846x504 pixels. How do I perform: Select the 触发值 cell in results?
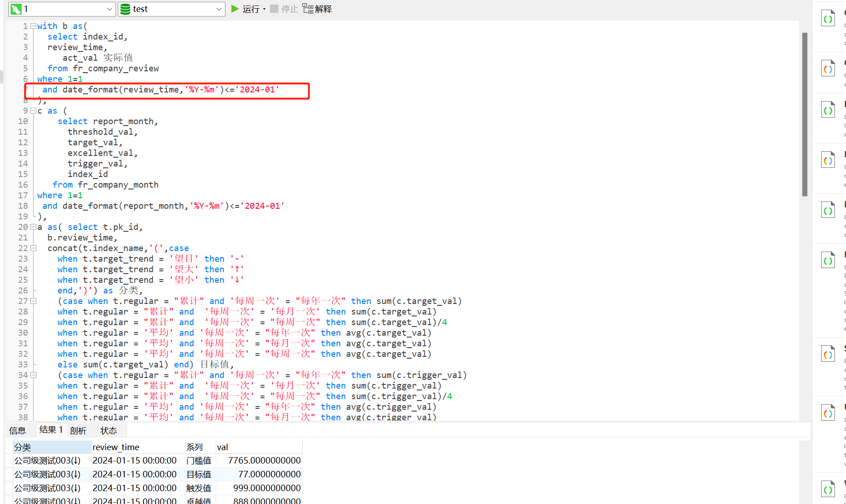200,488
